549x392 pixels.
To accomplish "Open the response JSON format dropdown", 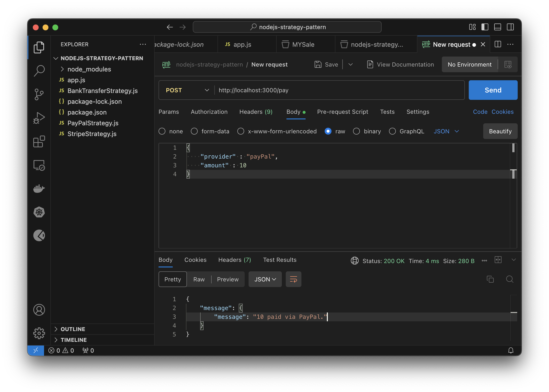I will [265, 279].
